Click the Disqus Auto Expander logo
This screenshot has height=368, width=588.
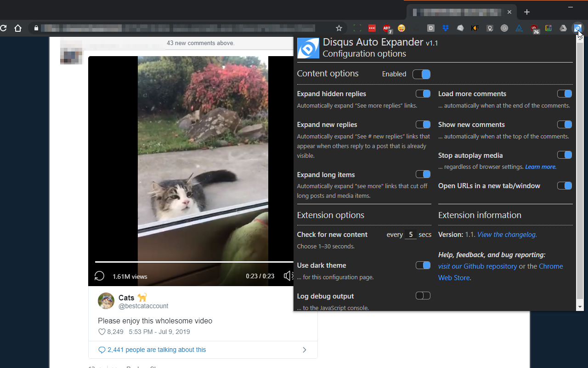pyautogui.click(x=308, y=48)
